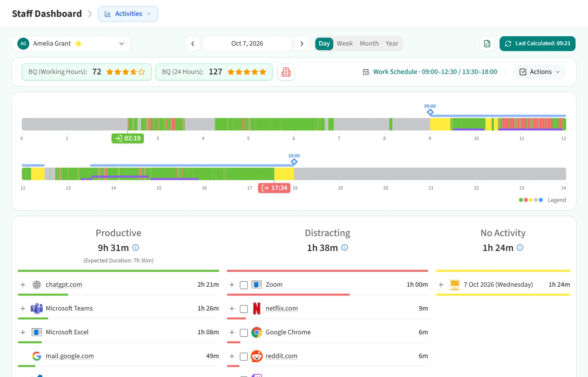Click the 17:34 logout timeline marker
This screenshot has width=588, height=377.
tap(274, 188)
